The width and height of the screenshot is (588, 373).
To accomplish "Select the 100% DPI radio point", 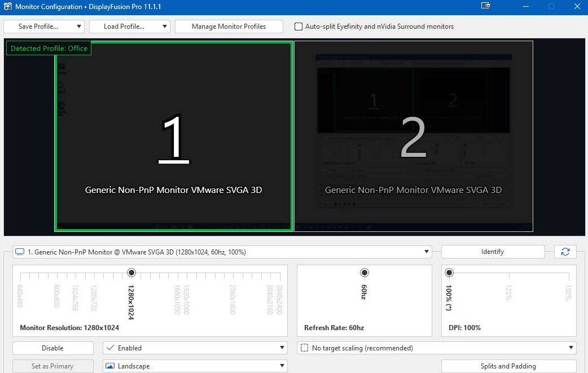I will [x=449, y=273].
